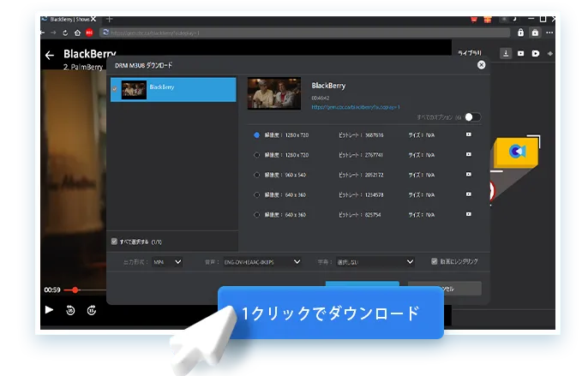Click the highlighted bag lock icon

tap(535, 33)
